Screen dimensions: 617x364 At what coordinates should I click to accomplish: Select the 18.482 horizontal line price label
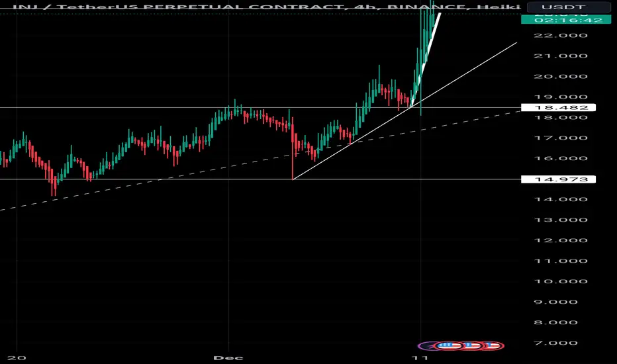tap(558, 107)
